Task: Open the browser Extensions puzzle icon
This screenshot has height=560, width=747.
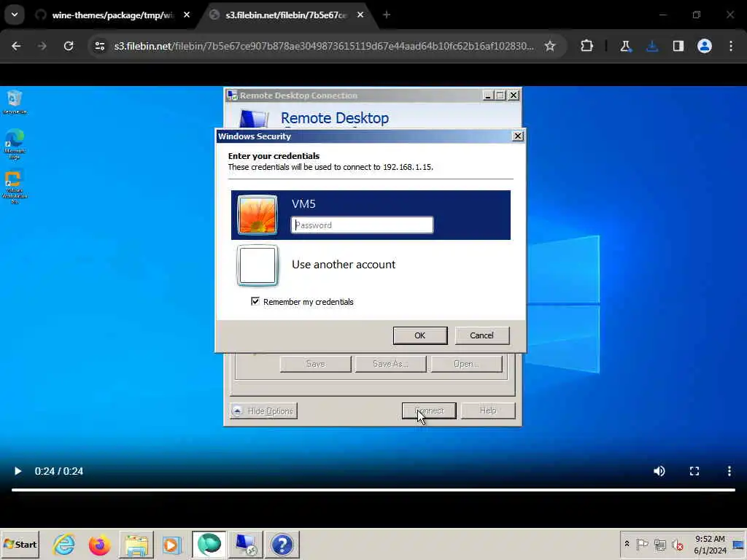Action: (587, 46)
